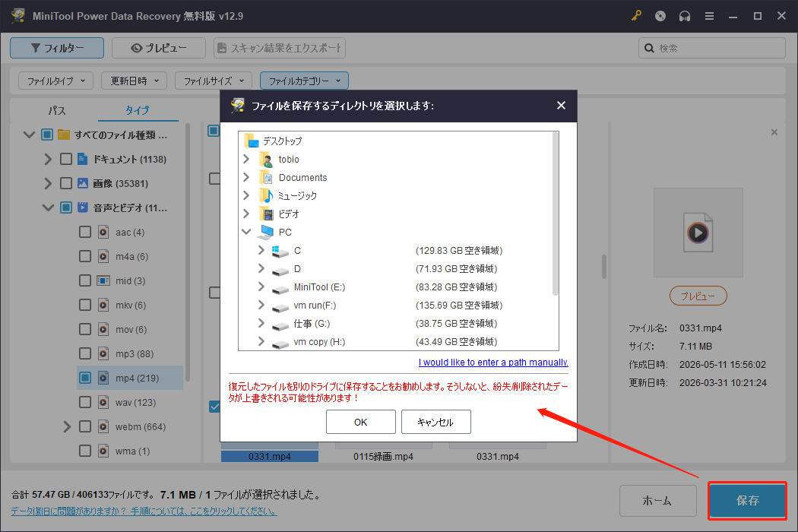Open the file size filter dropdown
The height and width of the screenshot is (532, 798).
[x=214, y=81]
